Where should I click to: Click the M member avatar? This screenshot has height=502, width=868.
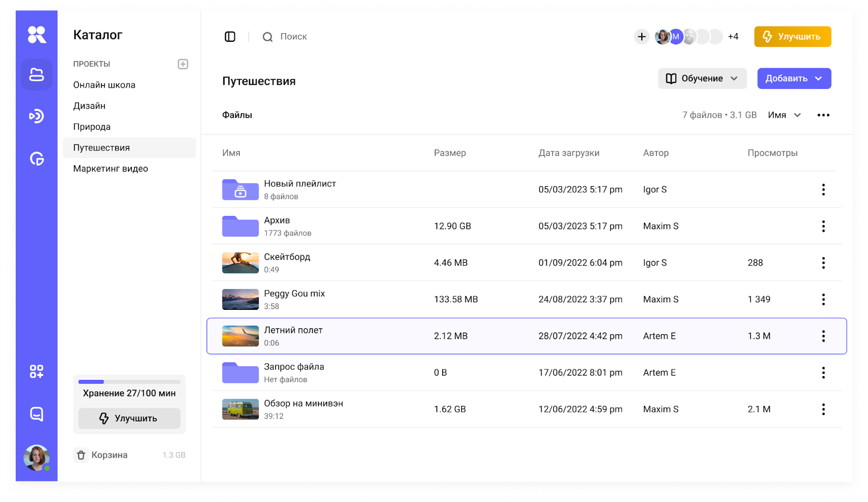coord(675,37)
